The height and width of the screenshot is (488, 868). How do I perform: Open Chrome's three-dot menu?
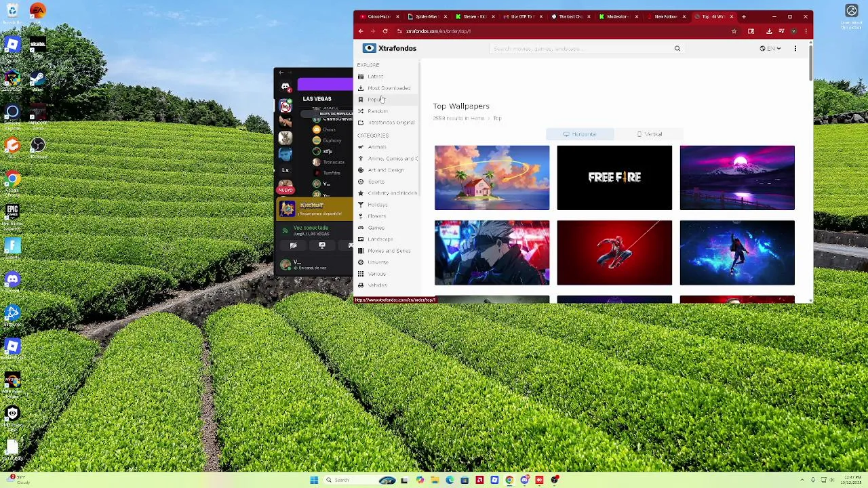[x=806, y=31]
